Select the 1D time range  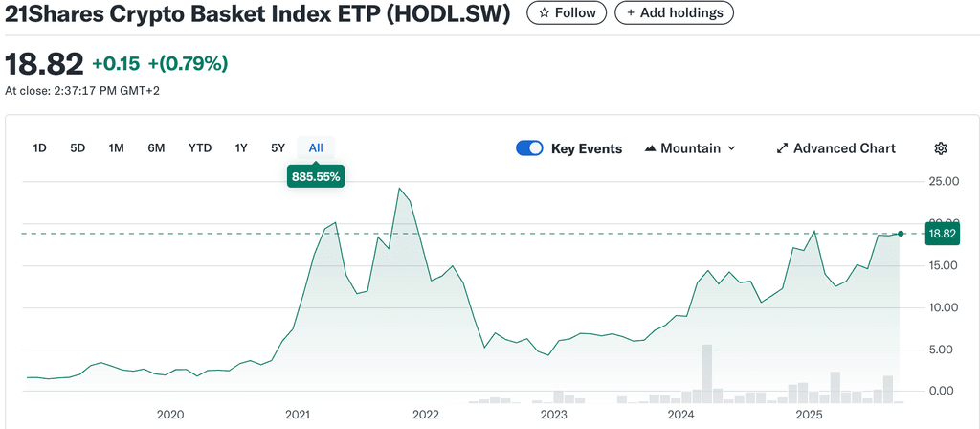pyautogui.click(x=40, y=148)
